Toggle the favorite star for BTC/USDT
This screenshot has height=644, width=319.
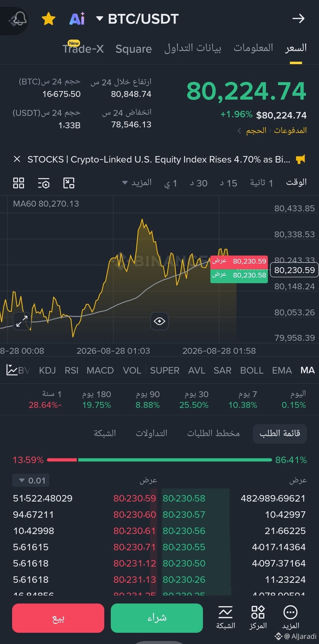pos(48,19)
